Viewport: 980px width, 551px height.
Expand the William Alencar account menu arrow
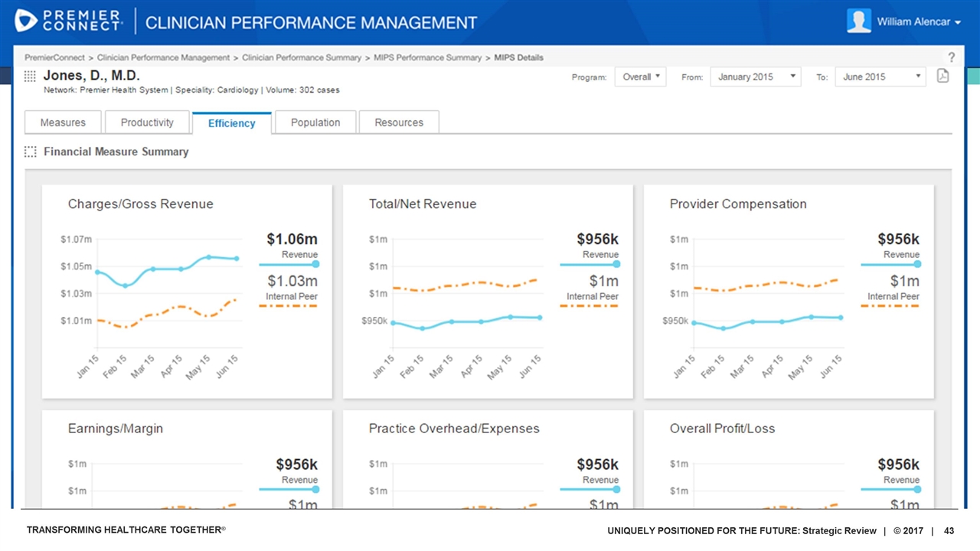(957, 22)
